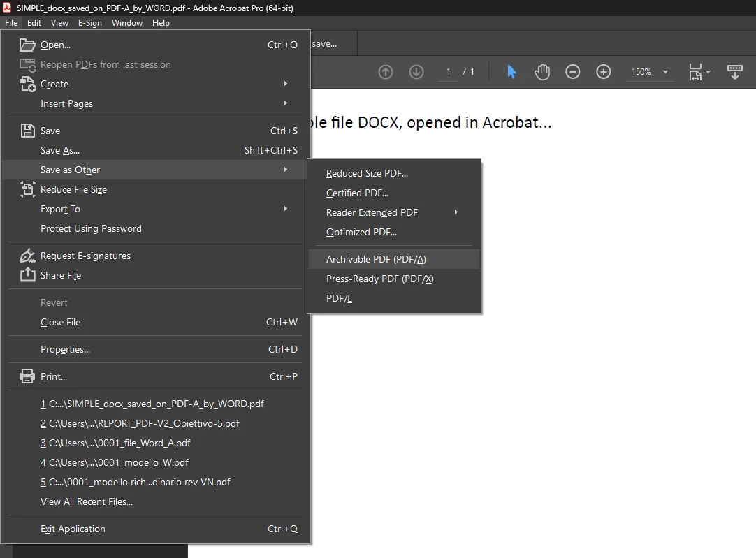The height and width of the screenshot is (558, 756).
Task: Open the Edit menu
Action: 34,22
